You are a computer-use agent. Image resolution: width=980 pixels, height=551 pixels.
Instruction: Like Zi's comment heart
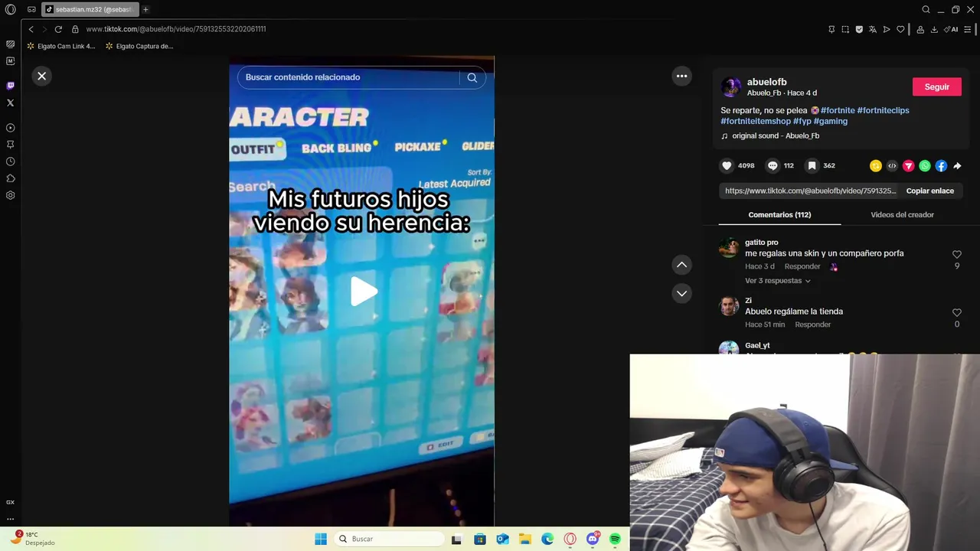(x=957, y=313)
